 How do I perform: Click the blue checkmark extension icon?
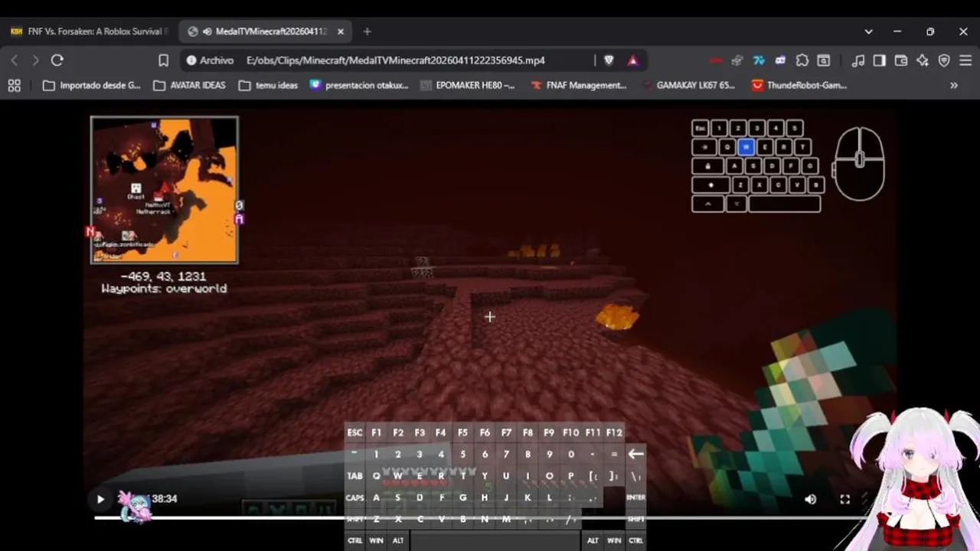759,60
